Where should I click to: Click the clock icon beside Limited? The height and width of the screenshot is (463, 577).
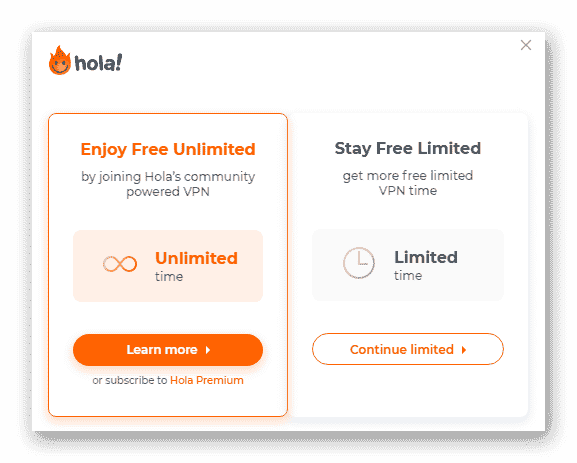tap(359, 263)
